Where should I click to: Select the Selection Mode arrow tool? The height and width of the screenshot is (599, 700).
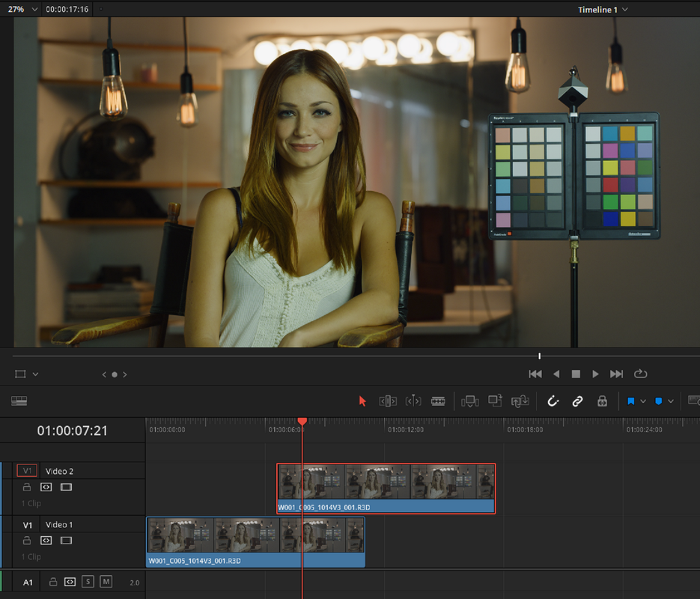[362, 401]
